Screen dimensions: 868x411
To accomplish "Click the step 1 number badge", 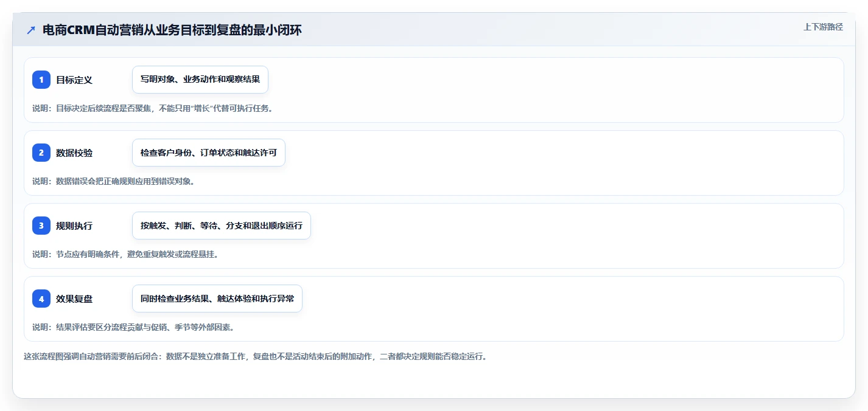I will pos(41,80).
